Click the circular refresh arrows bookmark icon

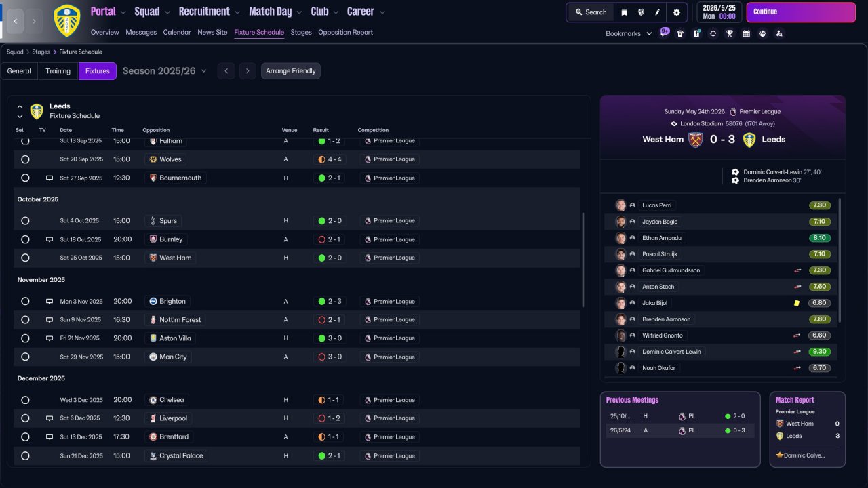pos(713,33)
